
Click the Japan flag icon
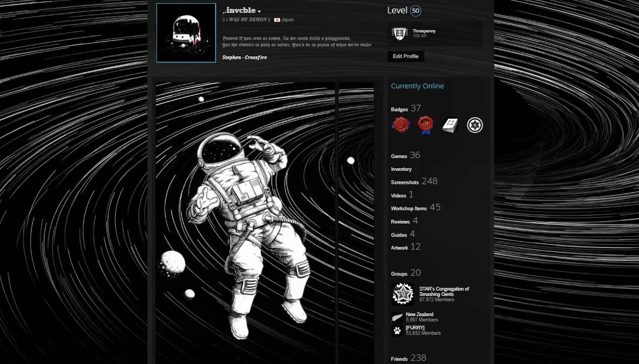[277, 20]
